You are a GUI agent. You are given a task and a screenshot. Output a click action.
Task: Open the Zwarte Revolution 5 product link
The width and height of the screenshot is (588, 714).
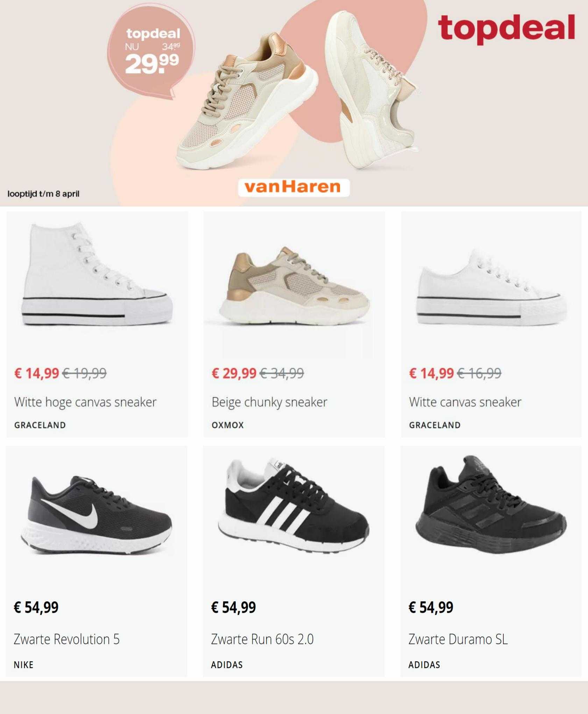click(x=66, y=639)
